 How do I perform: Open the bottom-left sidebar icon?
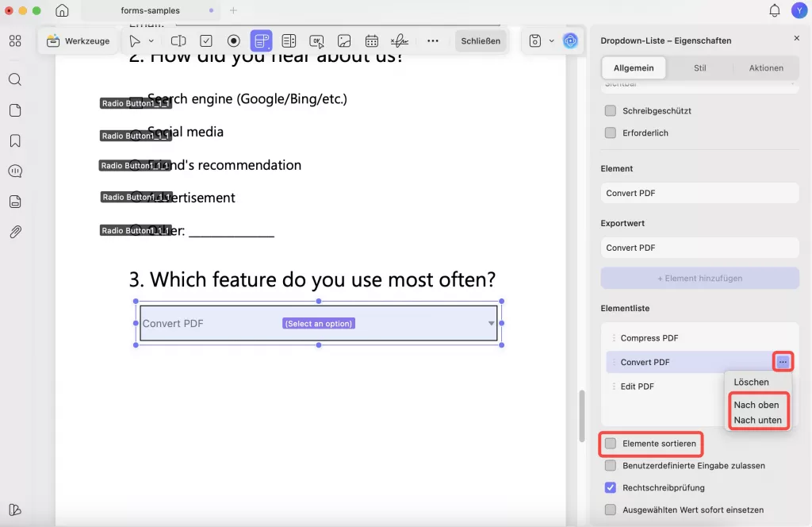tap(15, 510)
